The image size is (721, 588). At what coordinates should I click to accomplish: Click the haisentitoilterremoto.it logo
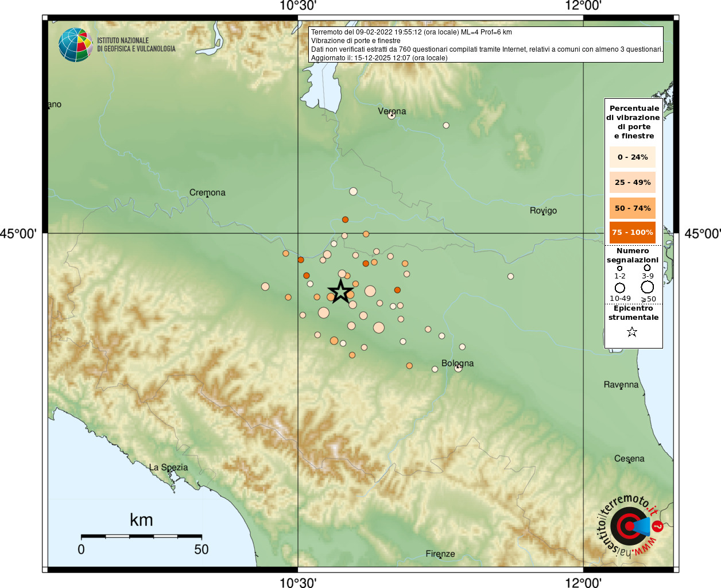point(631,526)
